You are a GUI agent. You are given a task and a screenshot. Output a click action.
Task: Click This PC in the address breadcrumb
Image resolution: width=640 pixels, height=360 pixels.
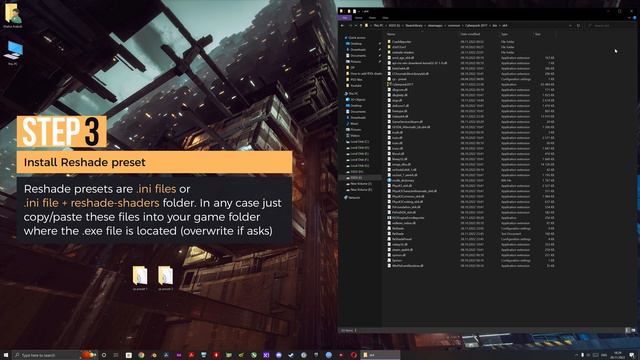click(x=378, y=25)
